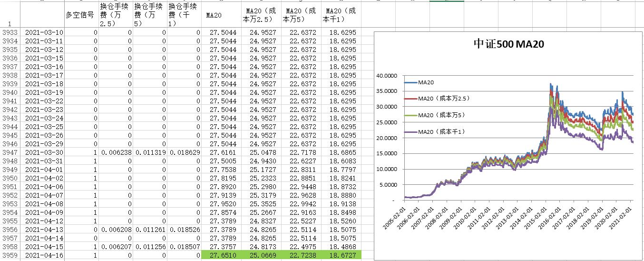The image size is (644, 261).
Task: Click the date cell 2021-03-15
Action: [x=43, y=58]
